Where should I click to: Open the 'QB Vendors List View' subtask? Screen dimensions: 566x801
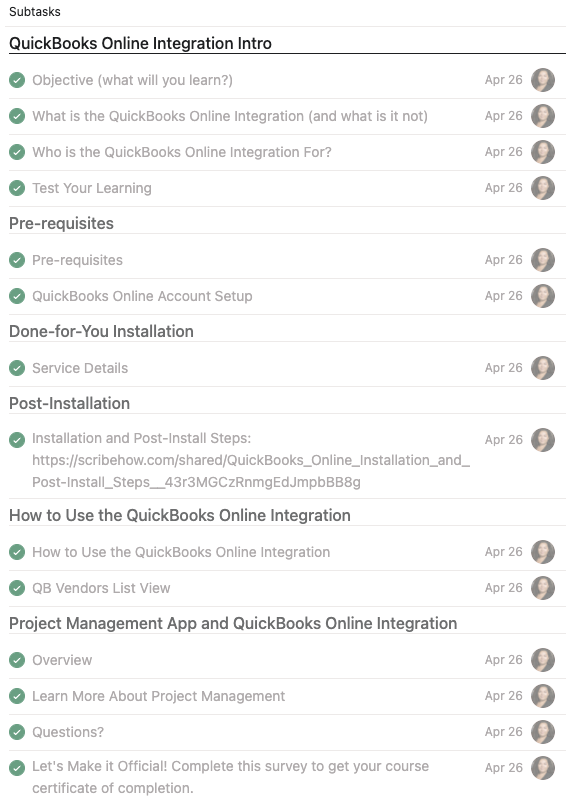pyautogui.click(x=101, y=588)
